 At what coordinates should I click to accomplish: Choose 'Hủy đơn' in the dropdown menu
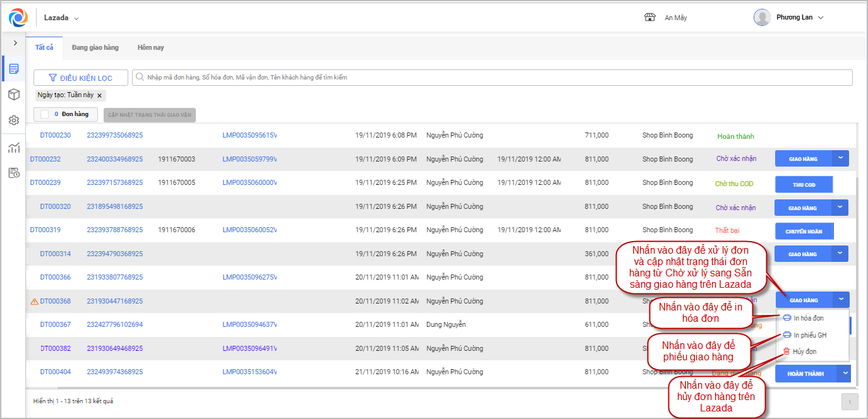click(x=804, y=351)
